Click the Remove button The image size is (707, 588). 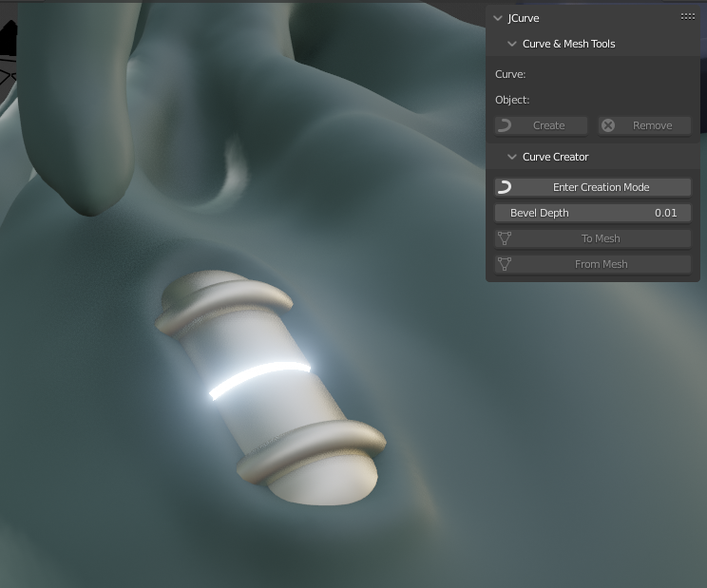(644, 125)
